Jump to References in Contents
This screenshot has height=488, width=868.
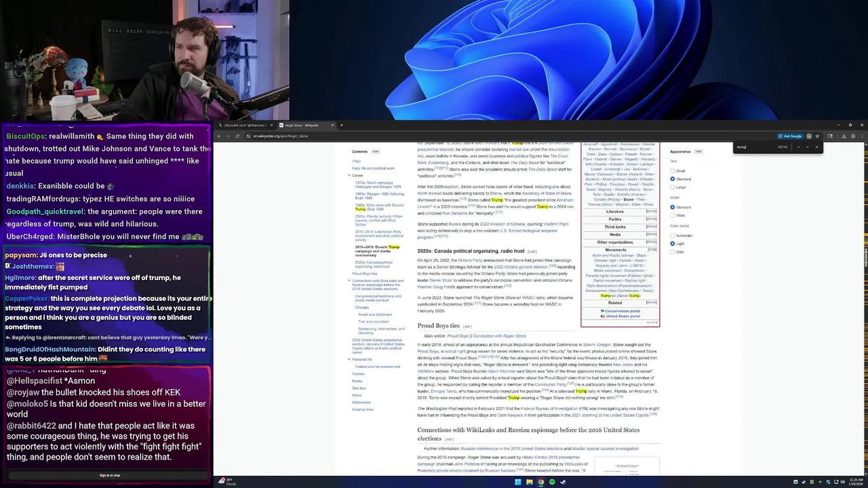[x=361, y=403]
